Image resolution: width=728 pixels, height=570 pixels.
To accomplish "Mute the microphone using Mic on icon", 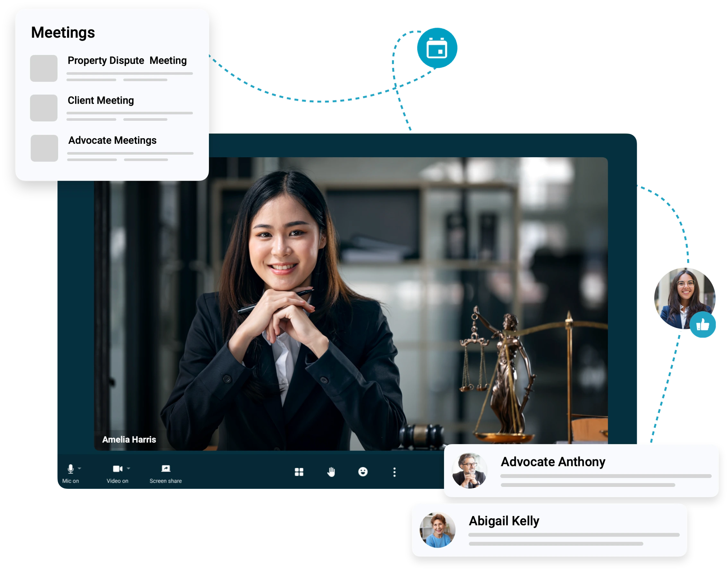I will [70, 469].
